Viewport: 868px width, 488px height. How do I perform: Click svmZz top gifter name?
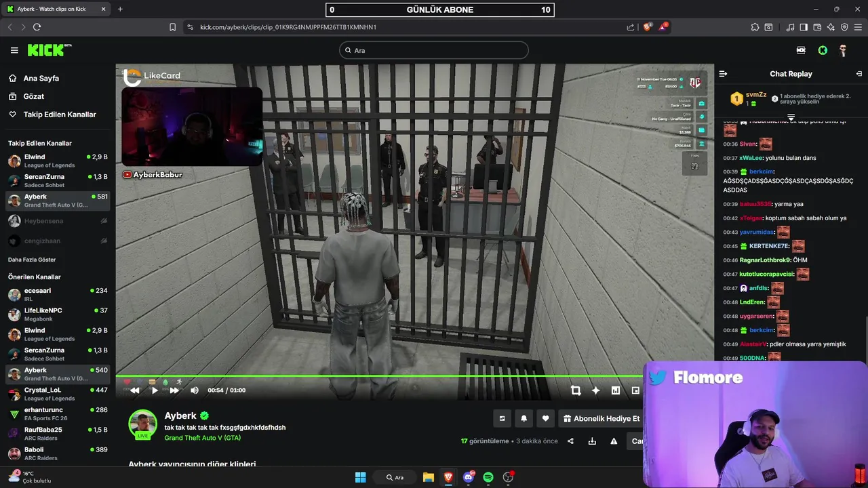click(x=756, y=95)
